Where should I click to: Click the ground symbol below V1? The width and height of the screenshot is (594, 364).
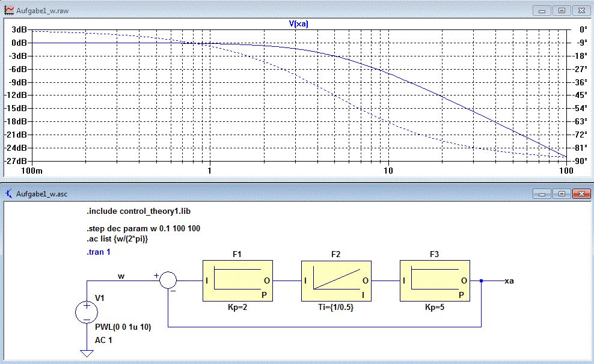pos(87,353)
